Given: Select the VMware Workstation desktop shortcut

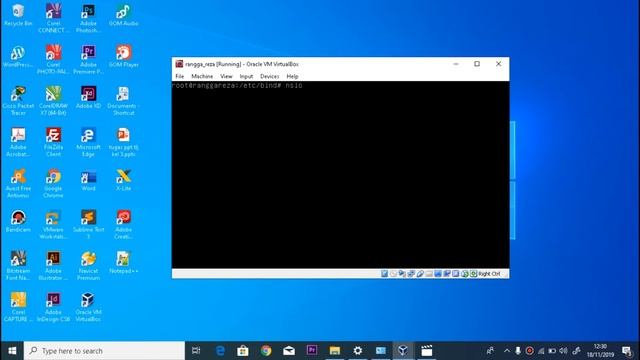Looking at the screenshot, I should [53, 224].
